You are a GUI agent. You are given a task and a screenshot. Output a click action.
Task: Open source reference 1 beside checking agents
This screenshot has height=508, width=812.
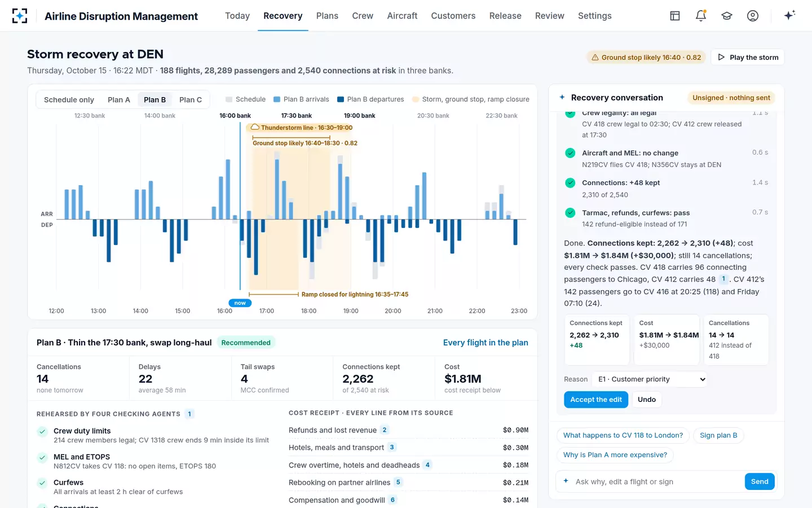pos(189,414)
